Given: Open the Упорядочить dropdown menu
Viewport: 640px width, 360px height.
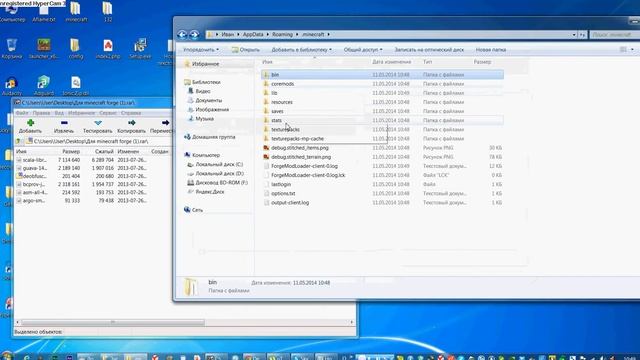Looking at the screenshot, I should (200, 50).
